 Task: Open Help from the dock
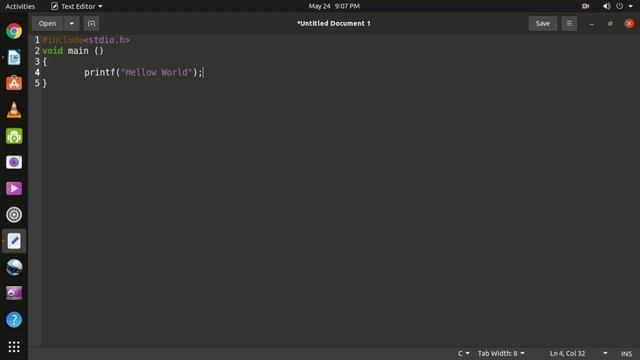pyautogui.click(x=14, y=320)
